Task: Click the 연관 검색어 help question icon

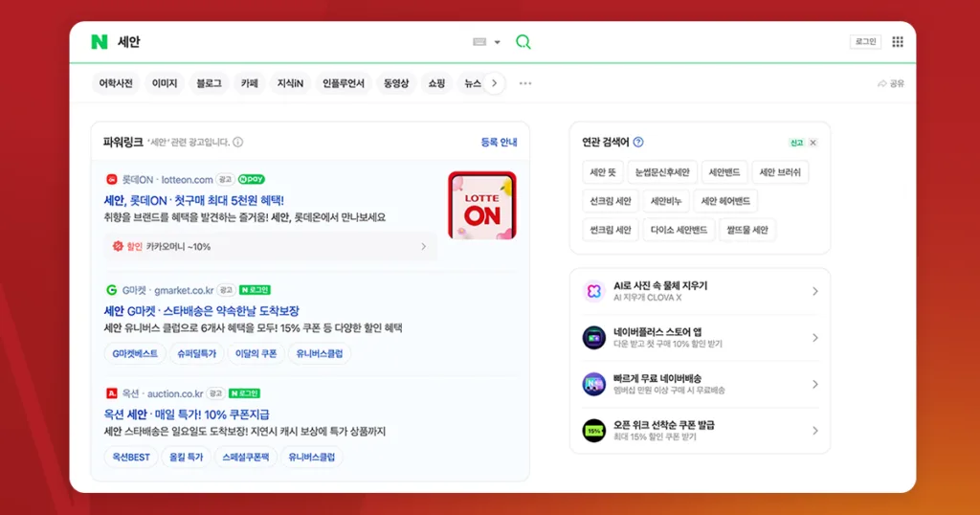Action: tap(638, 143)
